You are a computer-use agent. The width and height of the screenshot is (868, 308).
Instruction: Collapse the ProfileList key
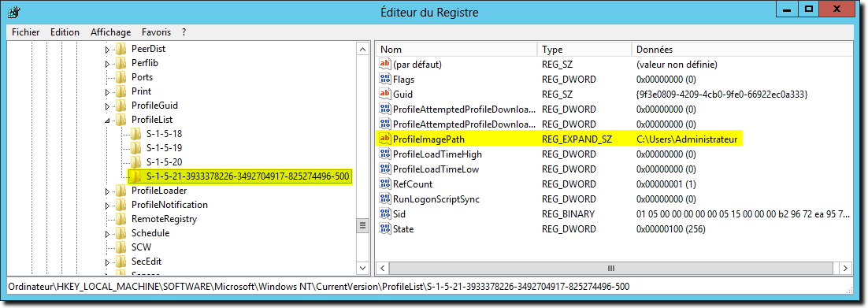107,121
